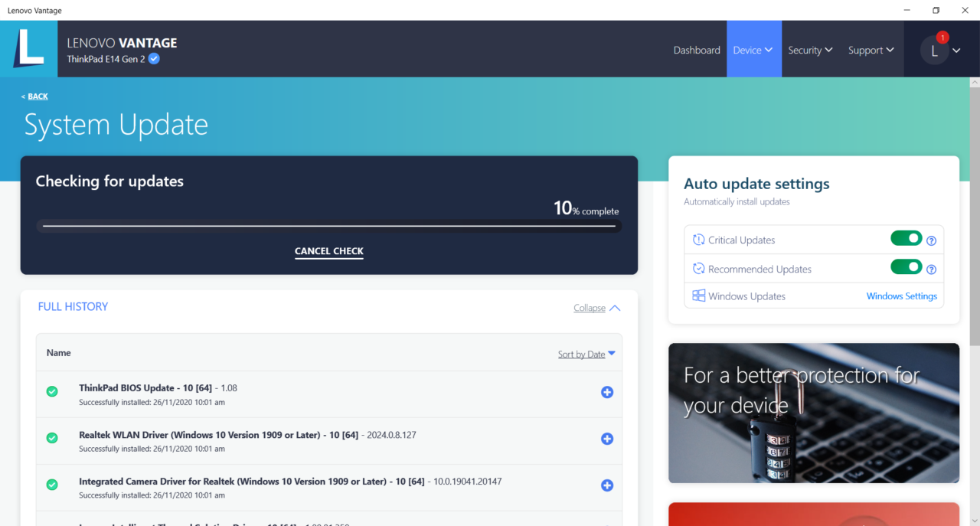Click the checking for updates progress bar
The image size is (980, 526).
[x=329, y=226]
